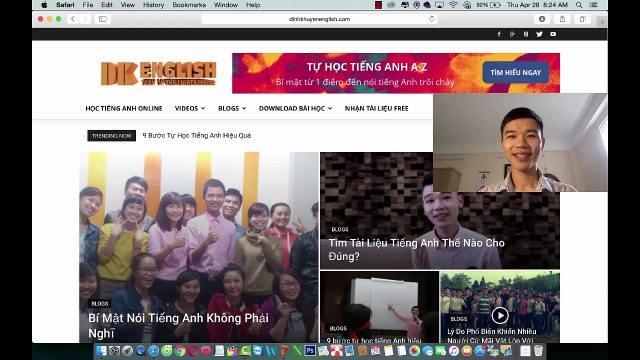Viewport: 640px width, 360px height.
Task: Launch Photoshop from the Dock
Action: [x=310, y=351]
